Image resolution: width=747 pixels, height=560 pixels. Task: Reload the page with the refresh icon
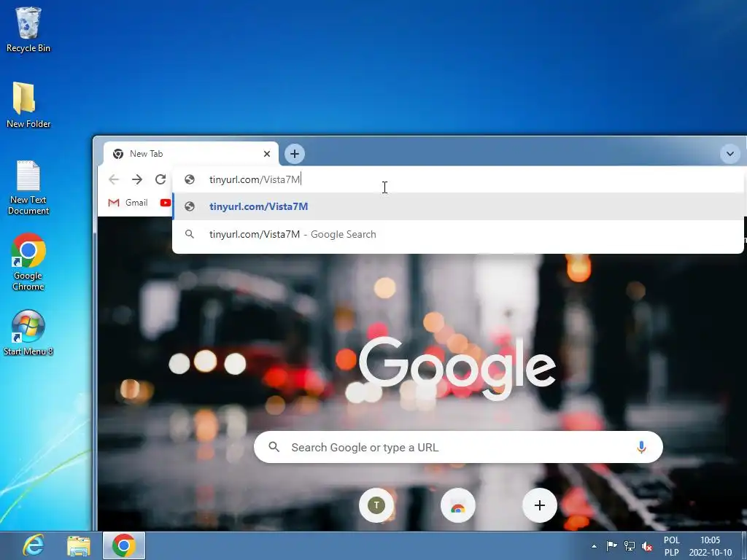tap(160, 179)
